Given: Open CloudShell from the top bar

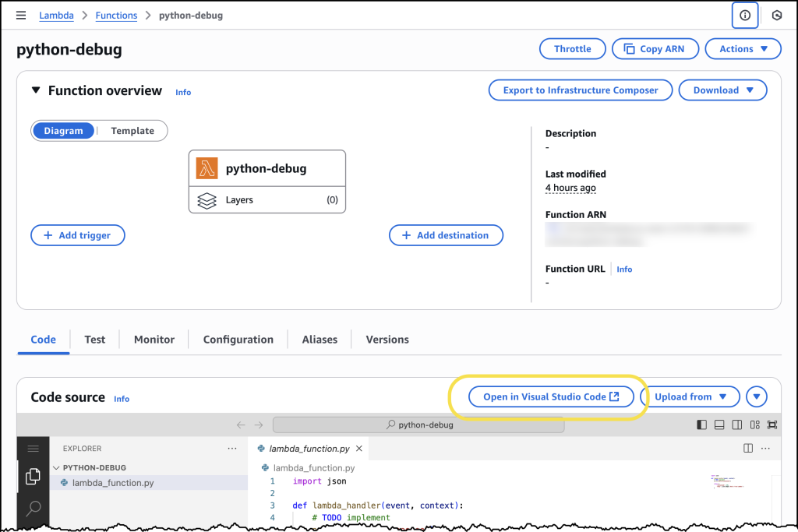Looking at the screenshot, I should pyautogui.click(x=777, y=15).
